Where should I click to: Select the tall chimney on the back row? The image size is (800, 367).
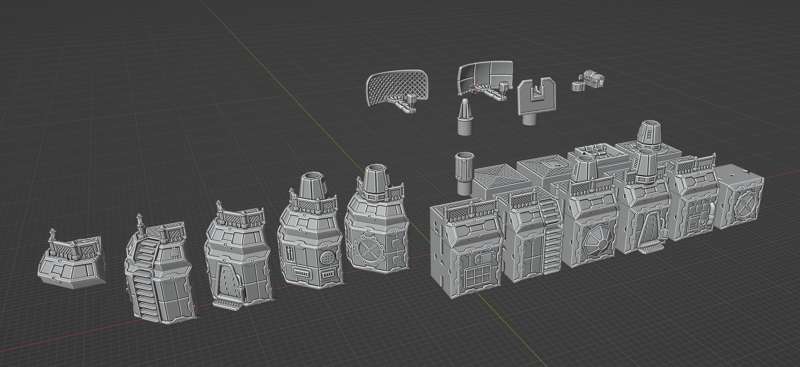click(x=649, y=135)
